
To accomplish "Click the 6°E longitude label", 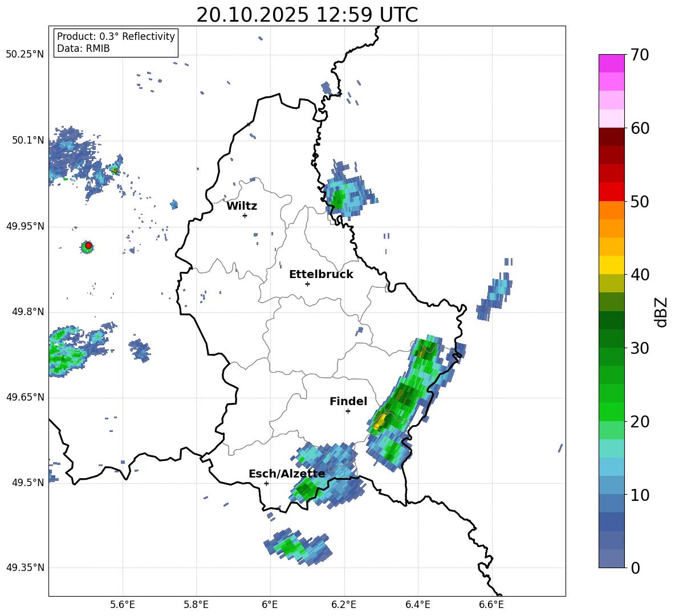I will pos(270,605).
